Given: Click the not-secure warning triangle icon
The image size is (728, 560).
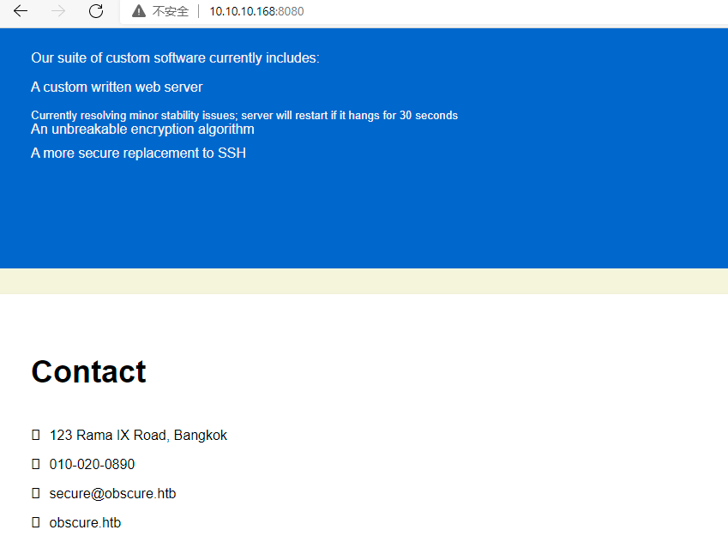Looking at the screenshot, I should 139,11.
